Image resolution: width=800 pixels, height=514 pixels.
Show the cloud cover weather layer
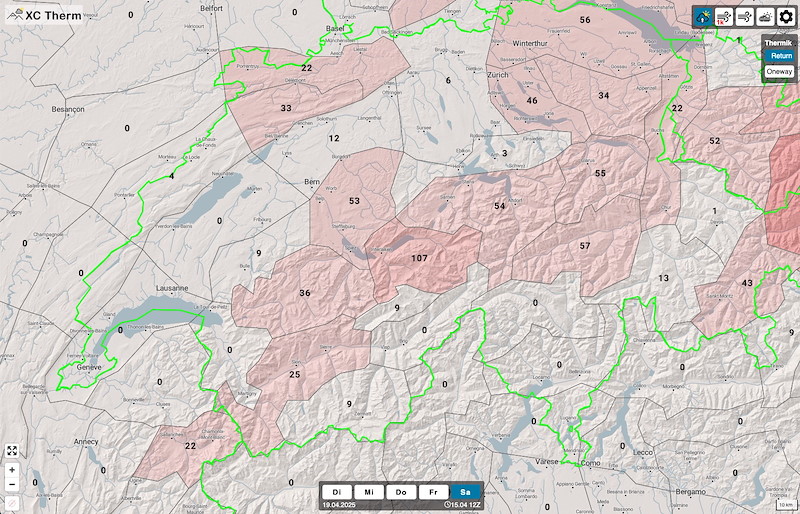(764, 17)
